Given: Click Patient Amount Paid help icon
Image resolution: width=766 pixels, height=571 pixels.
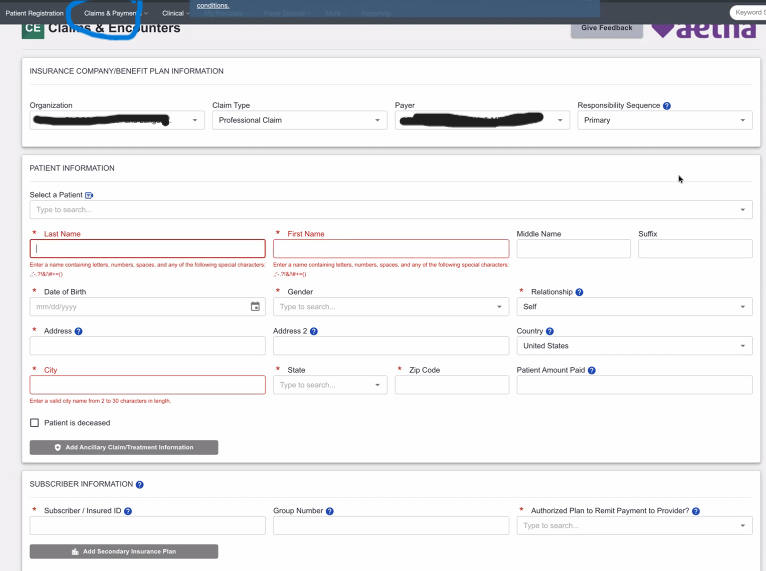Looking at the screenshot, I should 592,370.
